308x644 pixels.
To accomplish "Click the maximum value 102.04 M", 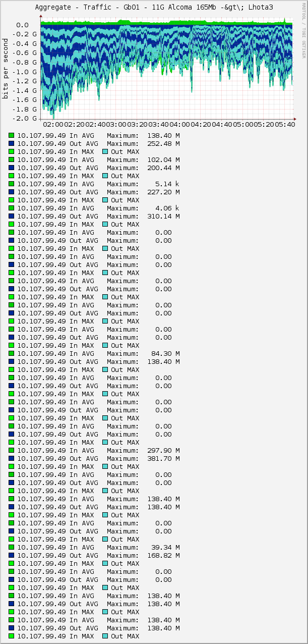I will [x=163, y=160].
